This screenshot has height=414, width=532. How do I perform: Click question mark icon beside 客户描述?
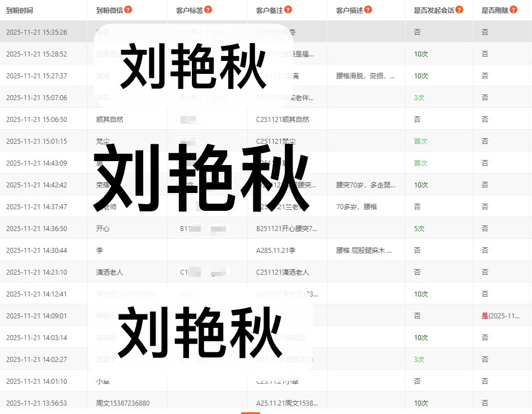pos(368,10)
